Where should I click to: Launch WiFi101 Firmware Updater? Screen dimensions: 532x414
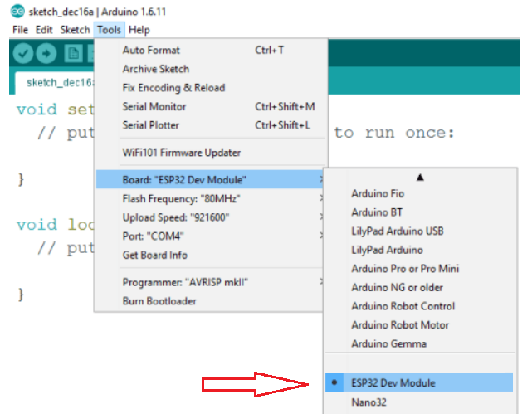pos(210,153)
